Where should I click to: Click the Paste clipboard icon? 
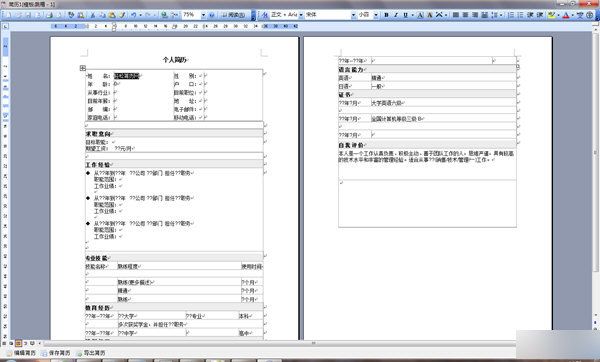pos(112,15)
